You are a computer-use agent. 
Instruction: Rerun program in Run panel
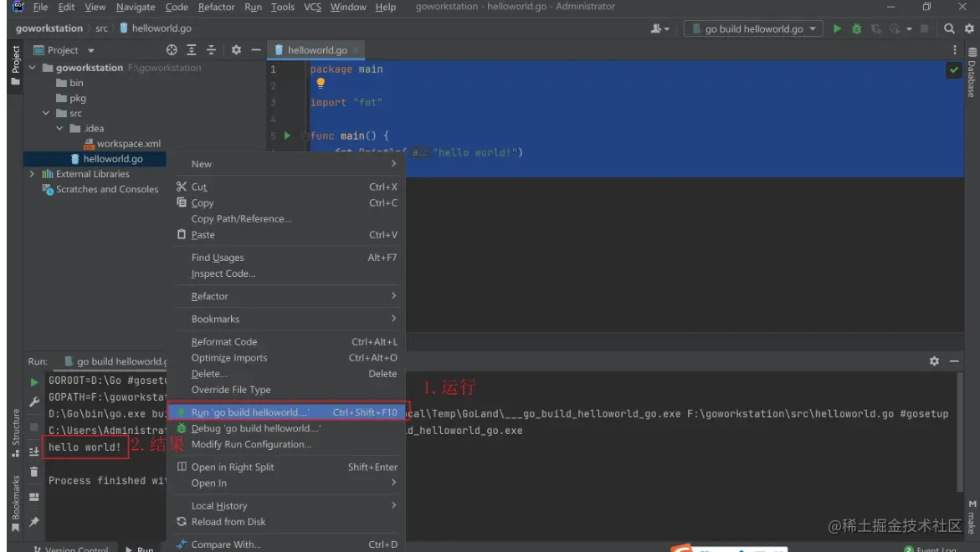[x=33, y=381]
